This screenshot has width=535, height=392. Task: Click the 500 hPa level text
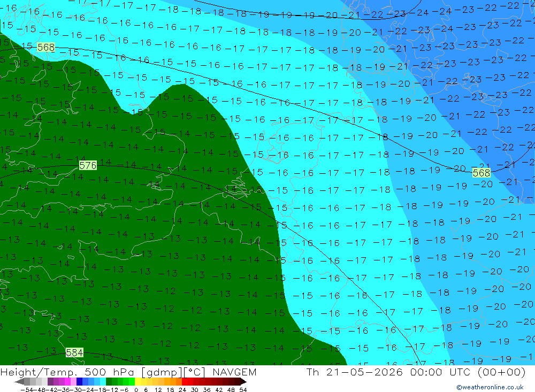110,372
